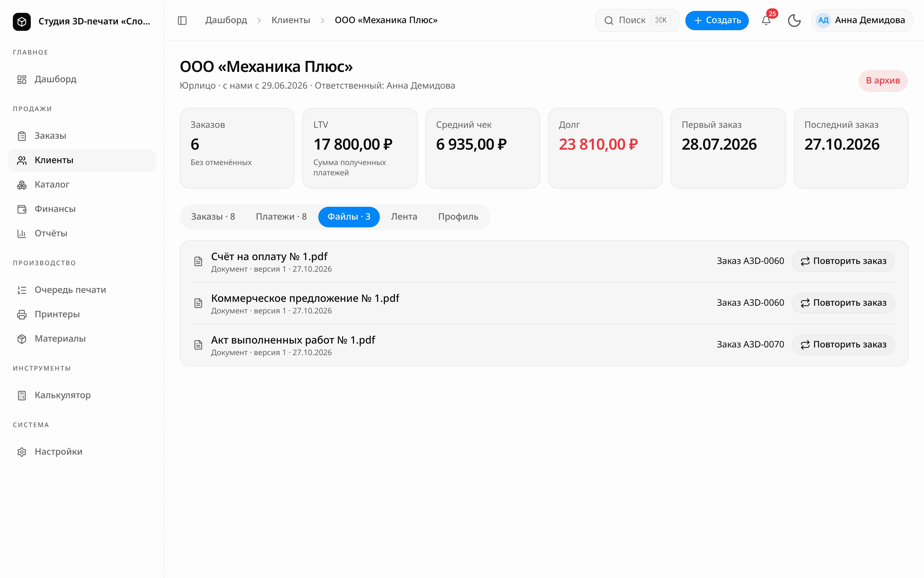Click ООО «Механика Плюс» breadcrumb

tap(386, 20)
